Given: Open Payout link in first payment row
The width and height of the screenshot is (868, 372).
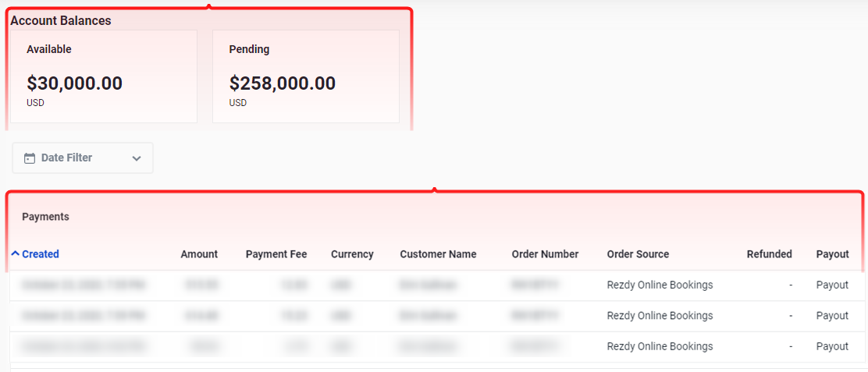Looking at the screenshot, I should coord(833,285).
